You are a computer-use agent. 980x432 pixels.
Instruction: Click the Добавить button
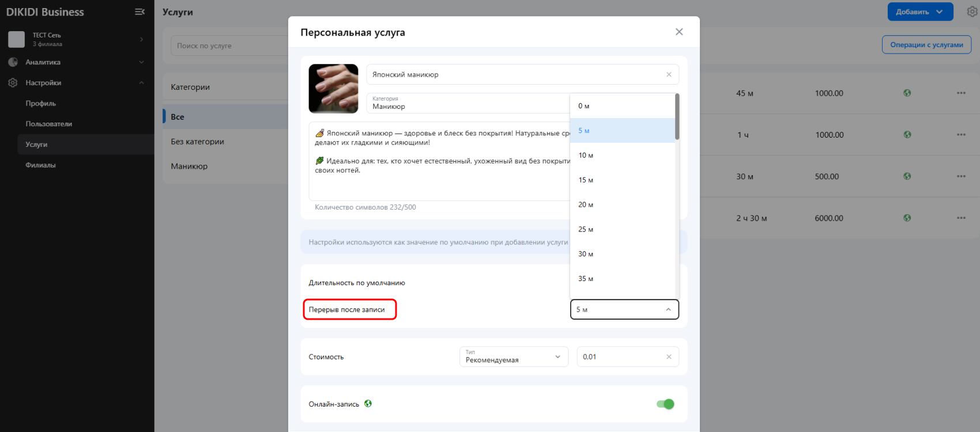[x=920, y=12]
